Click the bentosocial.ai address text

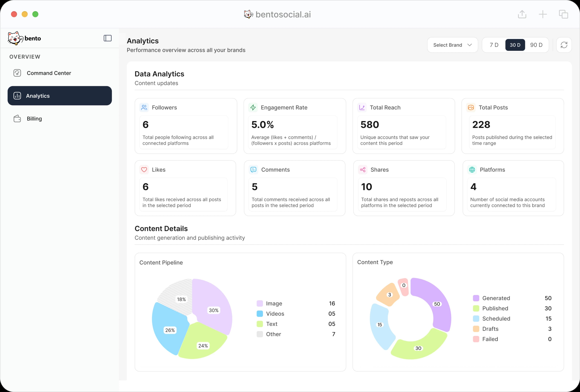283,14
